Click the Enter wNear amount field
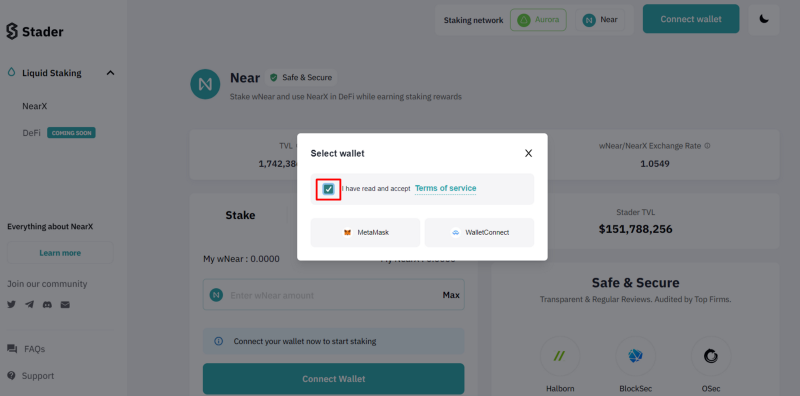The height and width of the screenshot is (396, 800). (x=334, y=294)
